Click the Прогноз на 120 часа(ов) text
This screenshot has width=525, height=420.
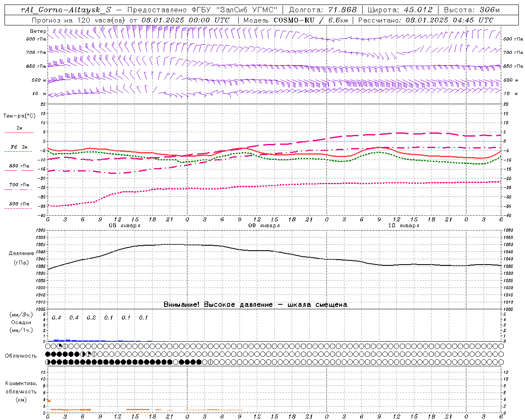coord(79,20)
